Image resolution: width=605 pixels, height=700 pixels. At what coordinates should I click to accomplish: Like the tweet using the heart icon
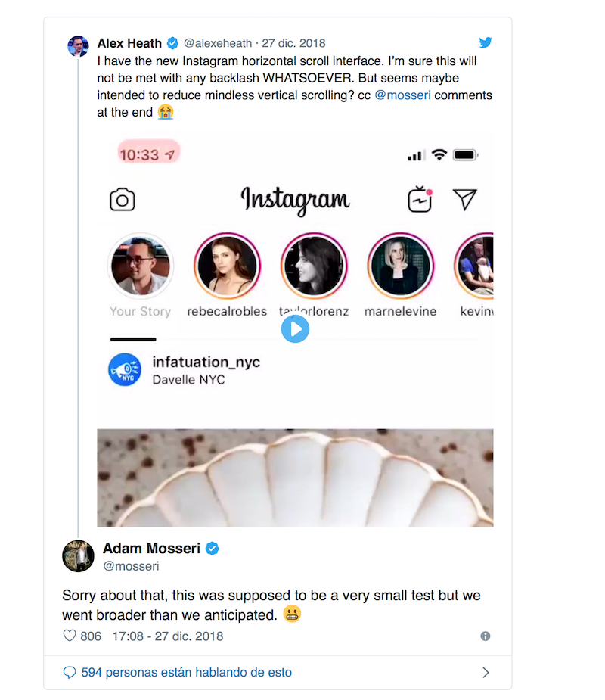(69, 636)
